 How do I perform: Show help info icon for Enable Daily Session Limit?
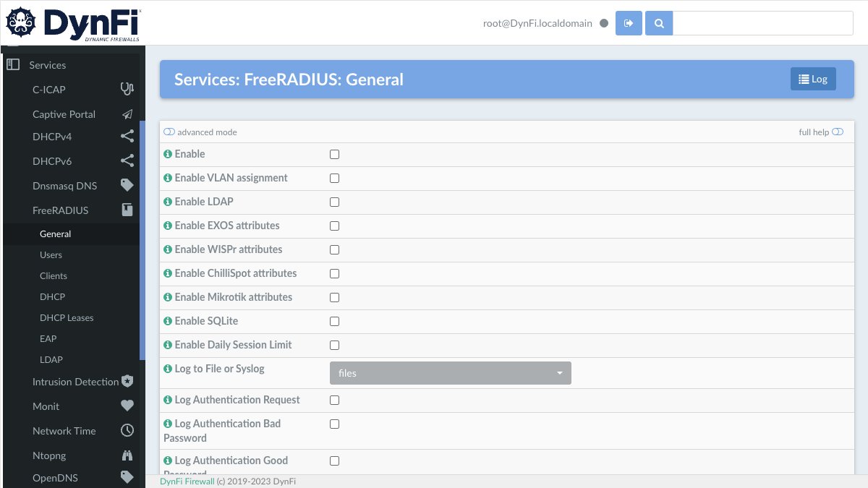(168, 345)
